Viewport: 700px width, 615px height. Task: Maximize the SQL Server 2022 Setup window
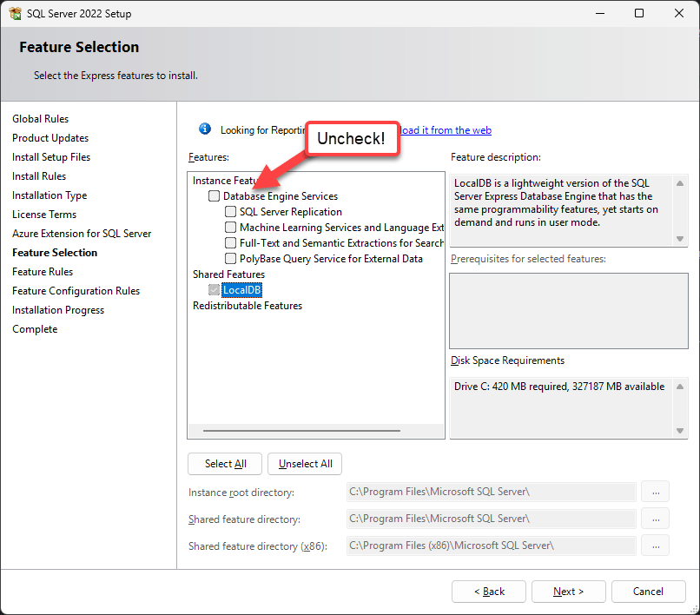639,13
